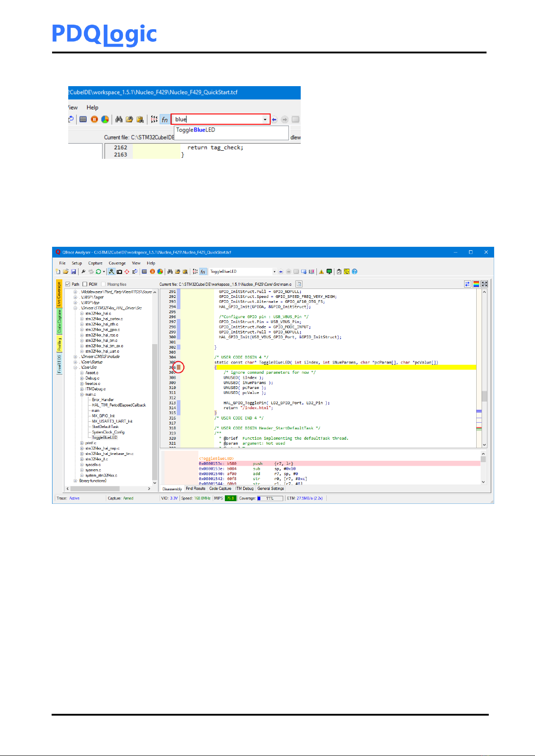Image resolution: width=535 pixels, height=756 pixels.
Task: Click the blue back arrow next to ToggleBlueLED
Action: 281,271
